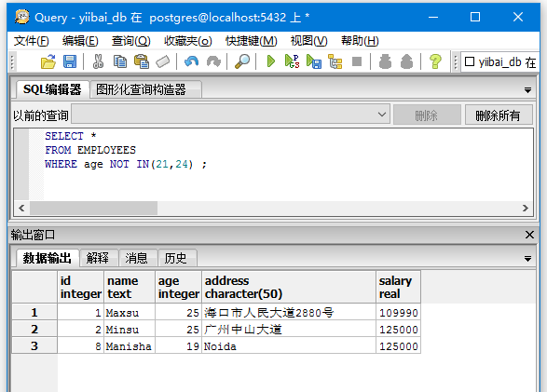
Task: Select result row 2 header
Action: [34, 330]
